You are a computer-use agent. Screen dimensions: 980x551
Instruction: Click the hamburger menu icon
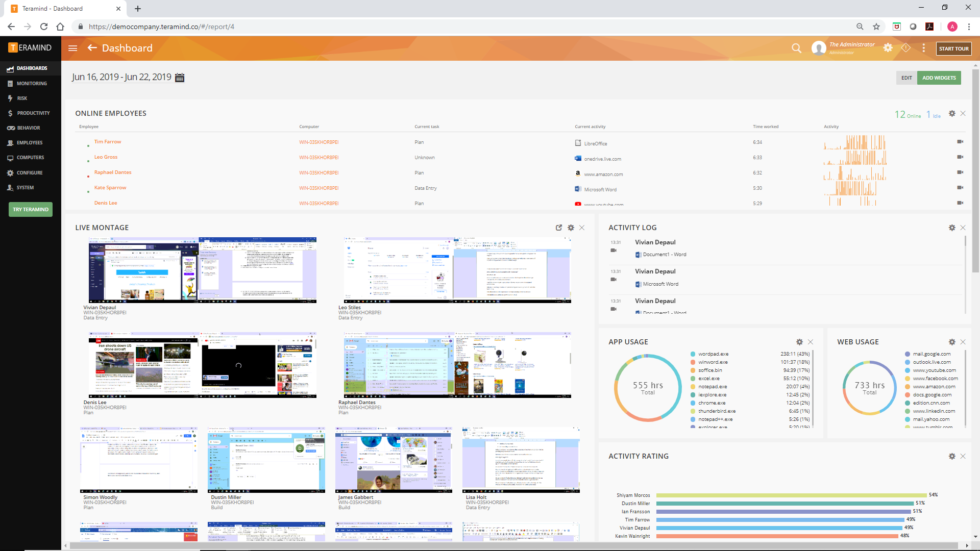[x=72, y=48]
